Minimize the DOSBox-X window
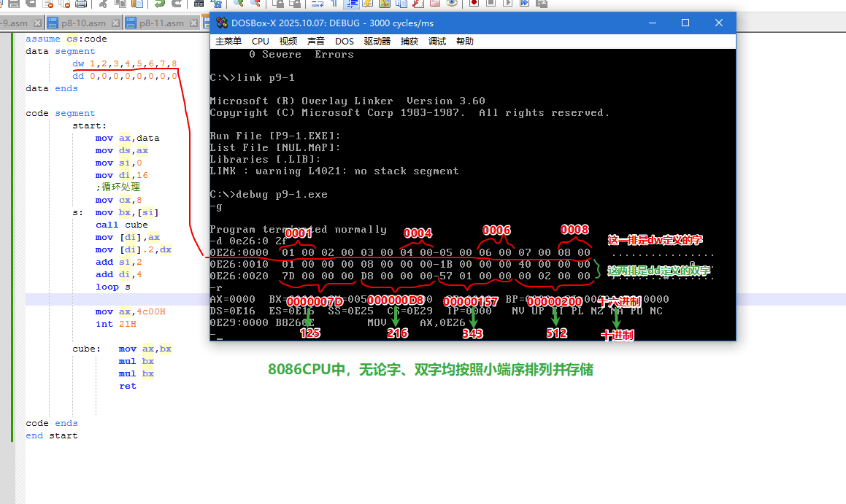 [x=653, y=23]
